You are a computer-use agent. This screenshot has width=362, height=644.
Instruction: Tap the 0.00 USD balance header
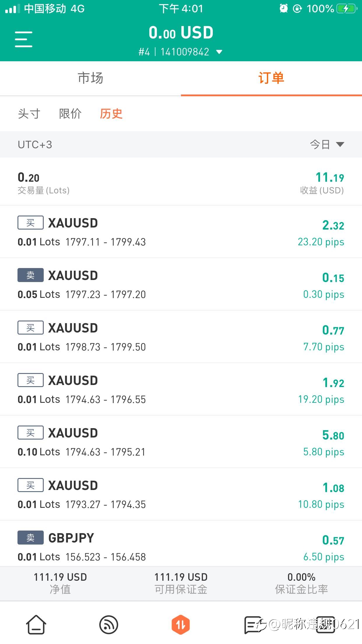point(181,33)
